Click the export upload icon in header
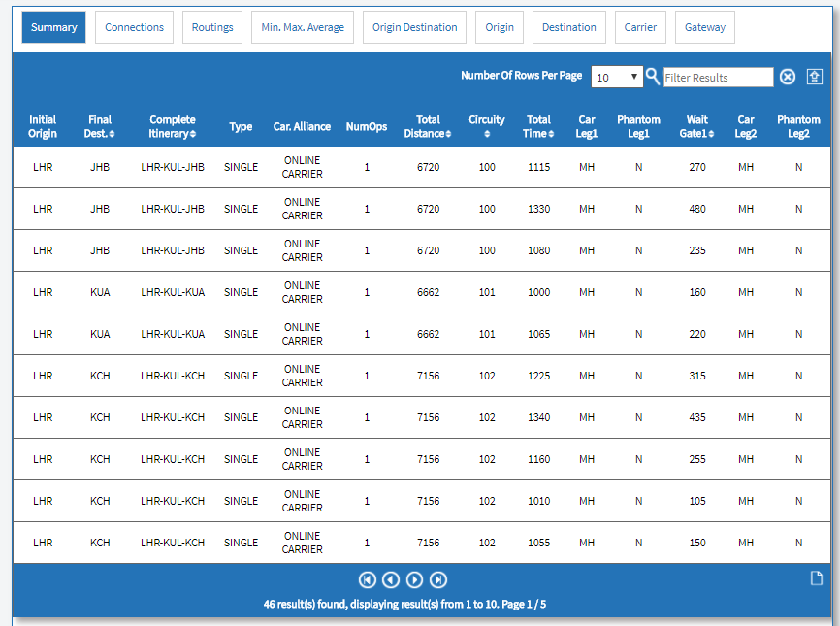Screen dimensions: 840x626 814,77
